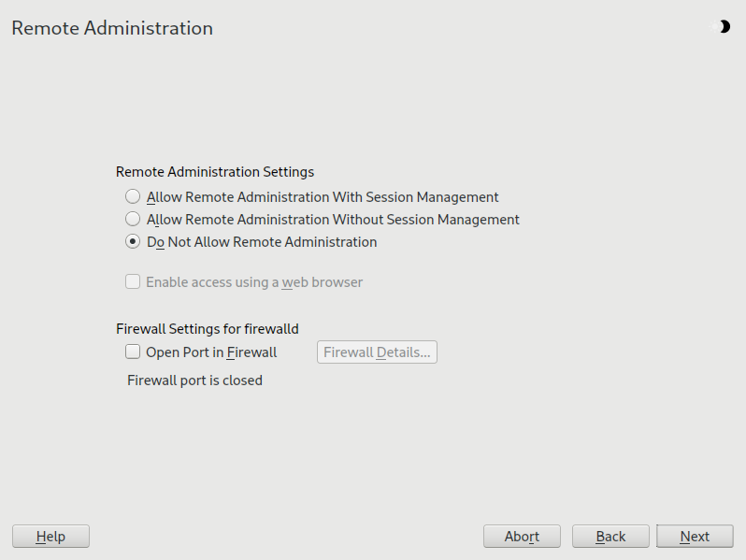The height and width of the screenshot is (560, 746).
Task: Select Allow Remote Administration With Session Management
Action: pyautogui.click(x=133, y=197)
